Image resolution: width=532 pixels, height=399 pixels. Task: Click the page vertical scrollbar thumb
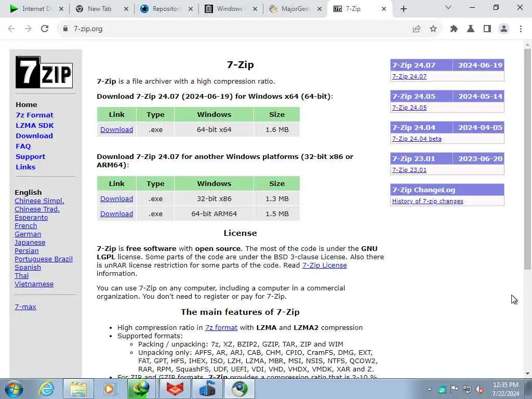(x=527, y=159)
